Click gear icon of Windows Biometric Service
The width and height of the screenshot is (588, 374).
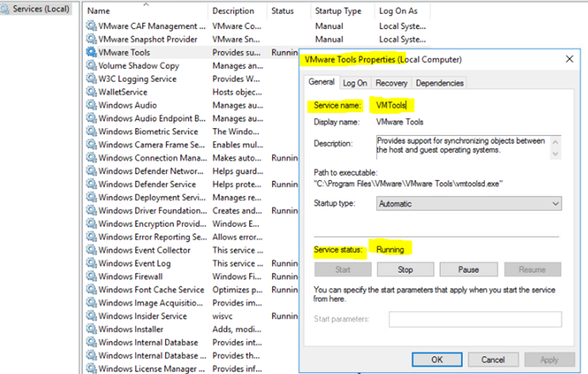point(91,131)
